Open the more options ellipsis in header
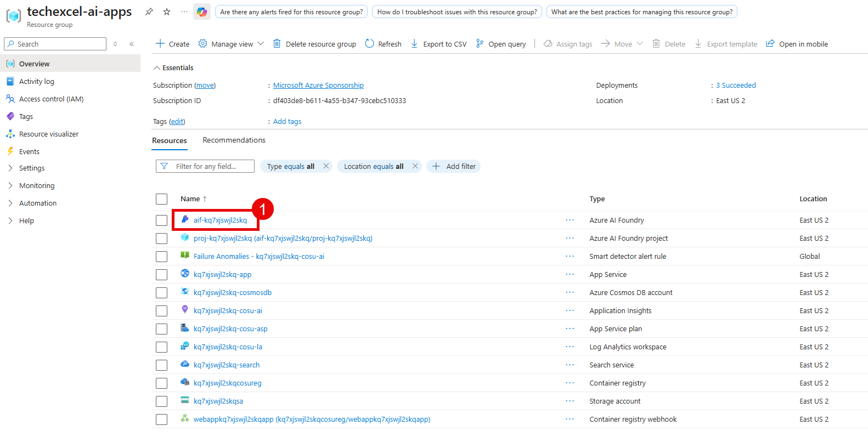This screenshot has height=442, width=868. tap(184, 12)
